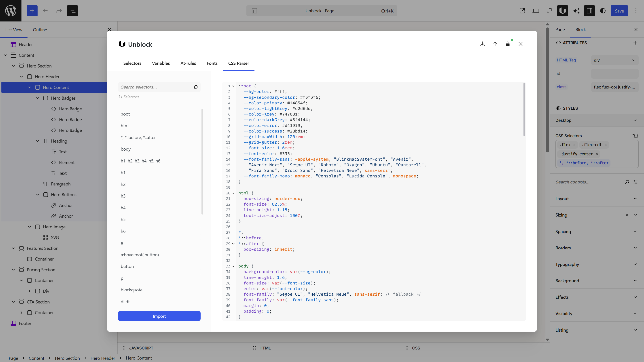Open preview in a new tab

point(522,11)
